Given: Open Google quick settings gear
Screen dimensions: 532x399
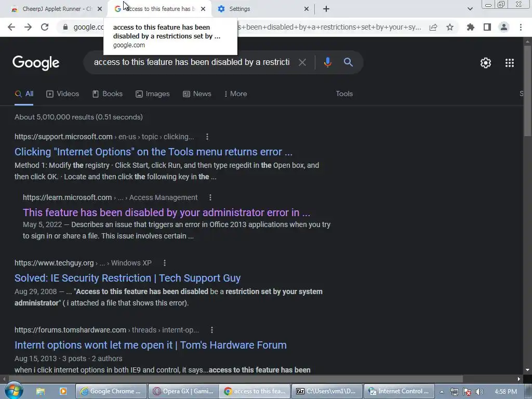Looking at the screenshot, I should click(486, 63).
